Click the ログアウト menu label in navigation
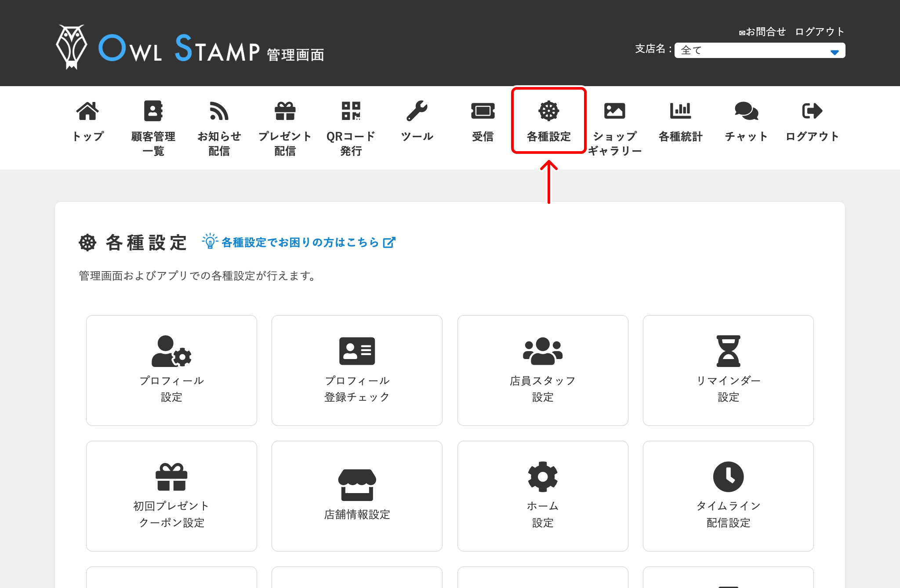 point(813,137)
